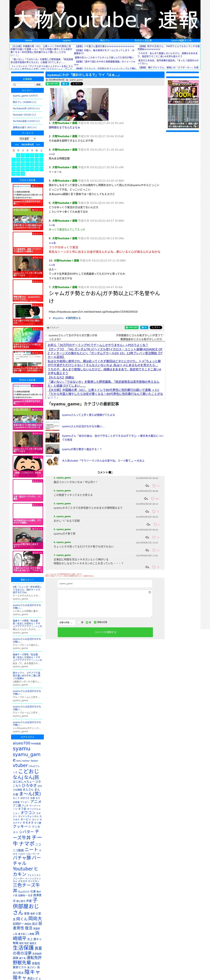Open 100円セール advertisement banner

[183, 92]
